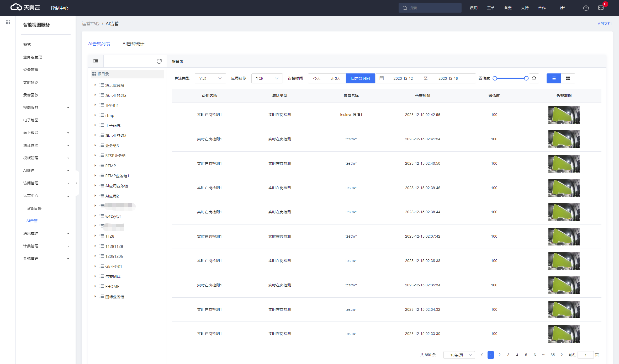Switch to list view layout

click(554, 78)
